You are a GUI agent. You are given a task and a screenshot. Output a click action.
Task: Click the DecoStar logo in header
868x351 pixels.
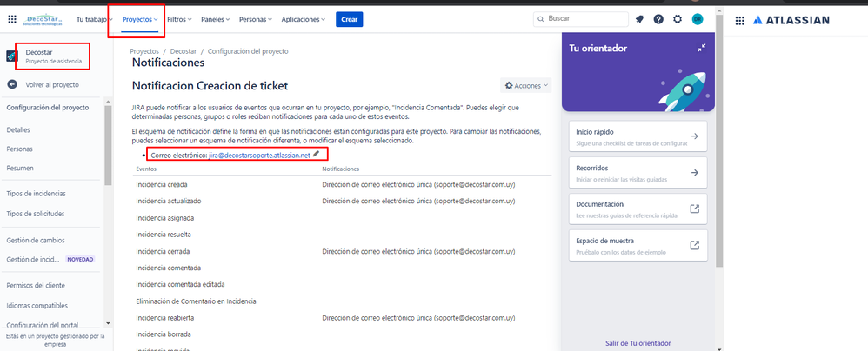43,20
